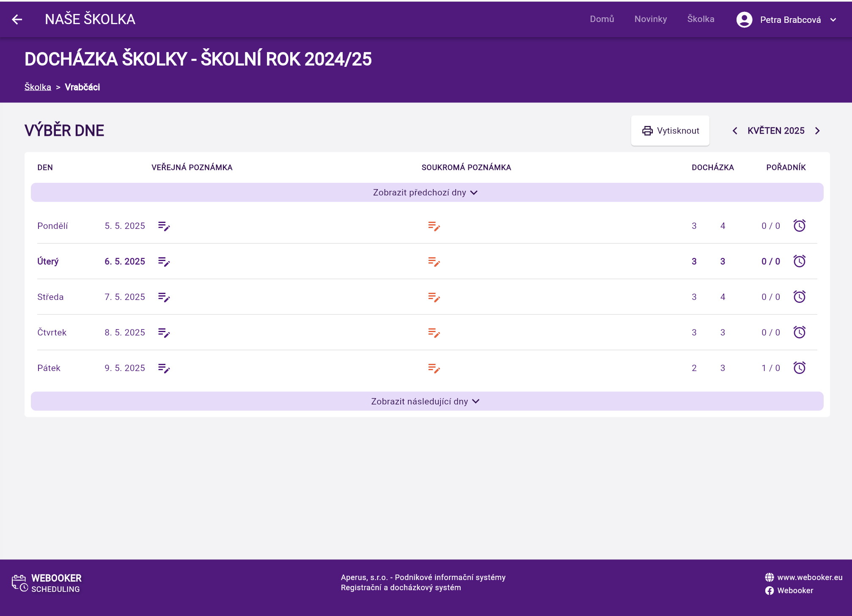Go to next month after Květen 2025
Image resolution: width=852 pixels, height=616 pixels.
click(x=817, y=131)
